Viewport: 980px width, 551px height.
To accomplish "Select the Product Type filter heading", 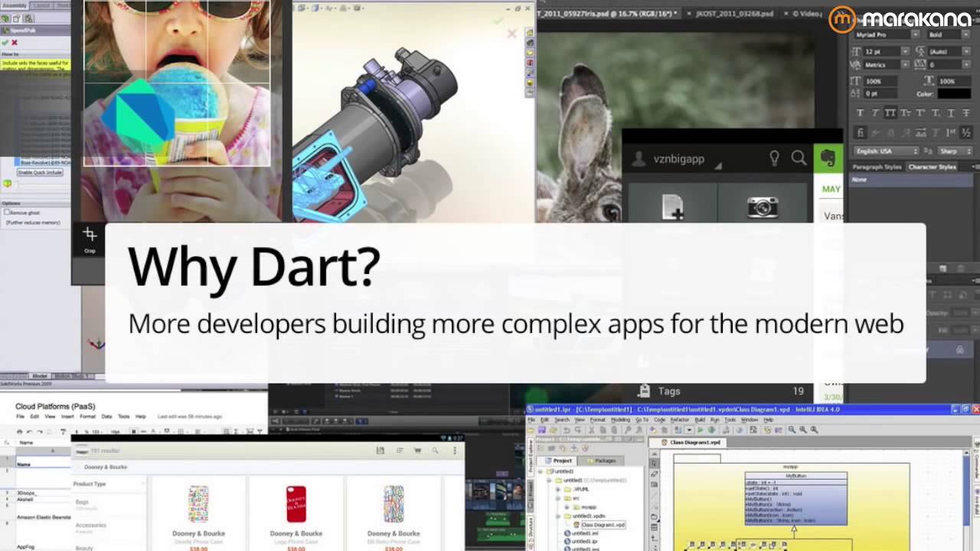I will pos(90,484).
